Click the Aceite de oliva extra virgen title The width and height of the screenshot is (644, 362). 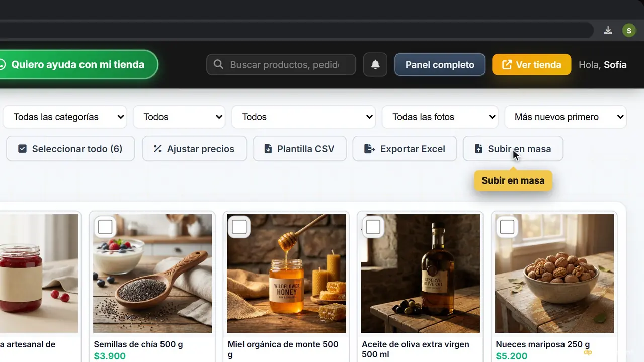416,349
